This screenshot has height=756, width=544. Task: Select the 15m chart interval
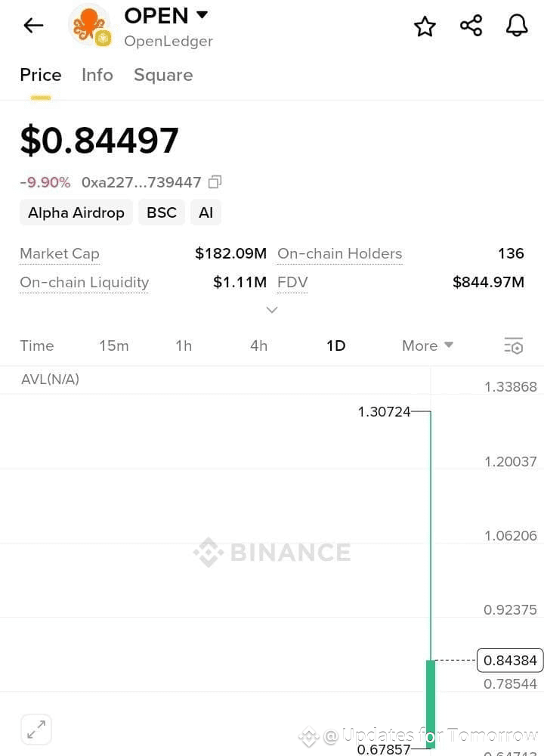click(114, 345)
